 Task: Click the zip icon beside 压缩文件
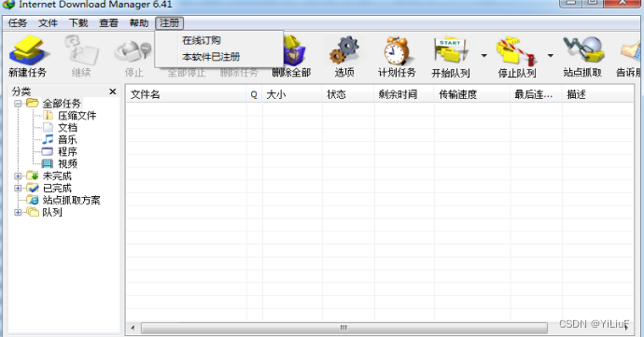click(x=48, y=116)
